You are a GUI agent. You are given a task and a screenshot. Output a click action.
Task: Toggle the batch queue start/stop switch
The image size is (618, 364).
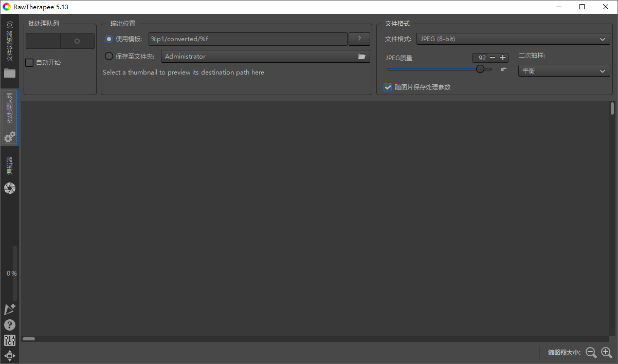coord(60,41)
